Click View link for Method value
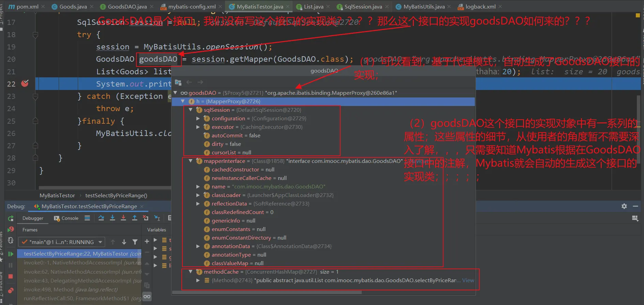Image resolution: width=644 pixels, height=305 pixels. (x=468, y=280)
